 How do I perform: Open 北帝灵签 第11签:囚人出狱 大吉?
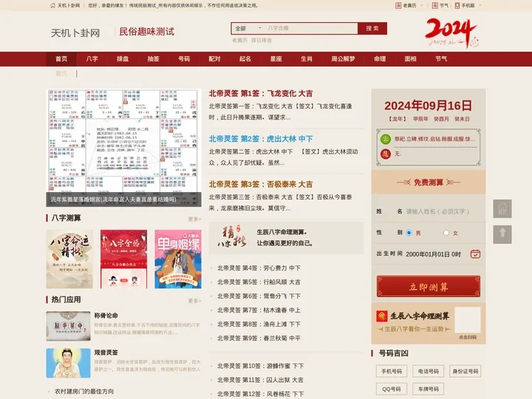261,380
